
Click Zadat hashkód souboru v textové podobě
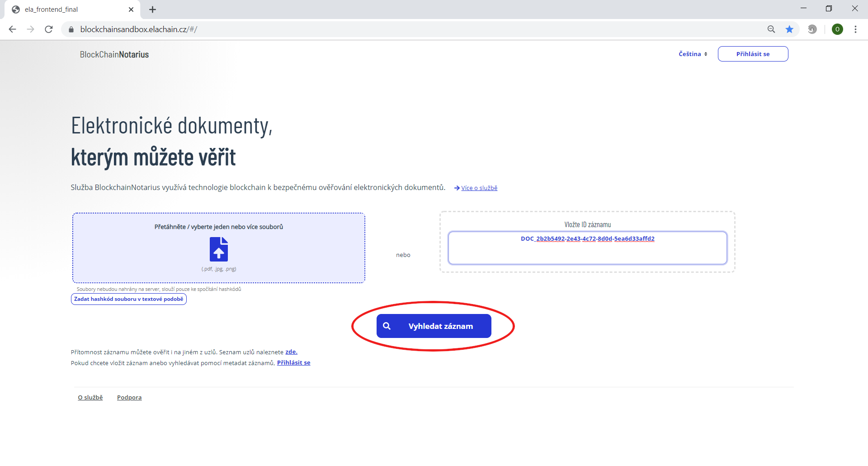pyautogui.click(x=129, y=299)
